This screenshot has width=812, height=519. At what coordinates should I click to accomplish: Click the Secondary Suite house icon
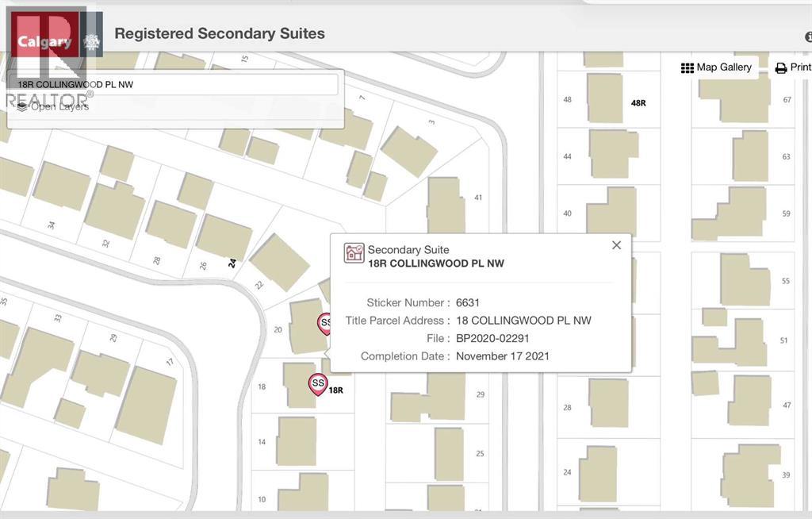pyautogui.click(x=354, y=253)
